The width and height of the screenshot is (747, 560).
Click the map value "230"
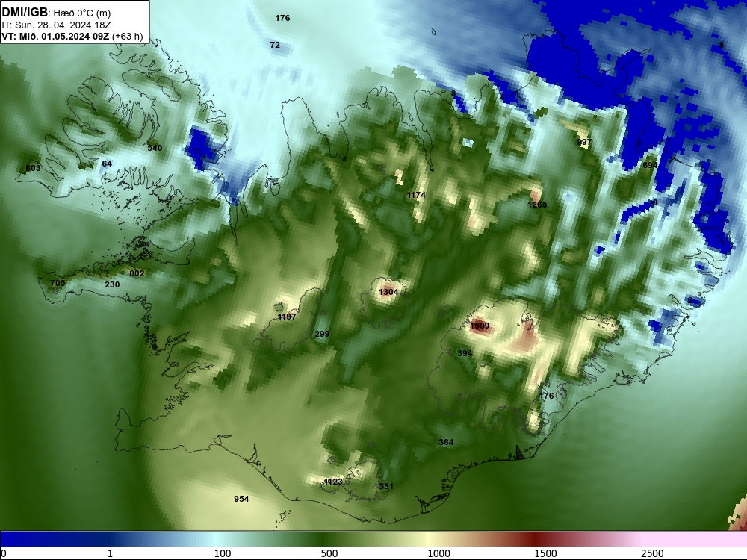112,284
